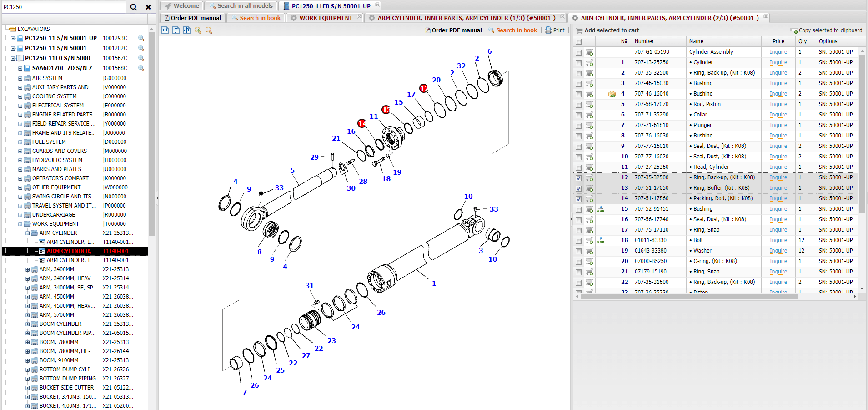Check the Ring, Snap 707-75-17110 row
Image resolution: width=868 pixels, height=410 pixels.
pos(578,230)
